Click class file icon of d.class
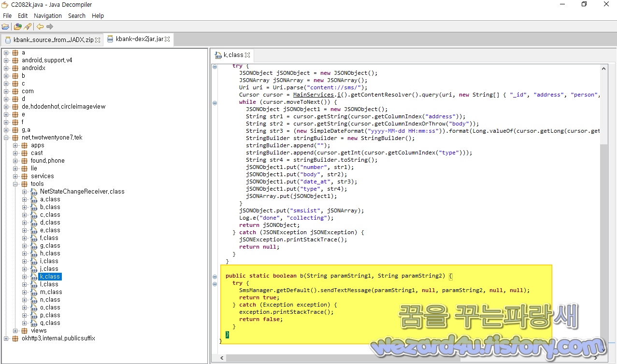This screenshot has width=617, height=364. (x=34, y=223)
